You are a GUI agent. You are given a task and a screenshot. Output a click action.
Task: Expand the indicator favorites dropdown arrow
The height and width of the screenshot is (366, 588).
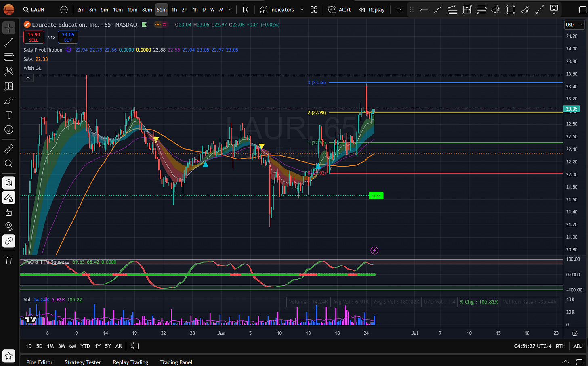pyautogui.click(x=302, y=10)
